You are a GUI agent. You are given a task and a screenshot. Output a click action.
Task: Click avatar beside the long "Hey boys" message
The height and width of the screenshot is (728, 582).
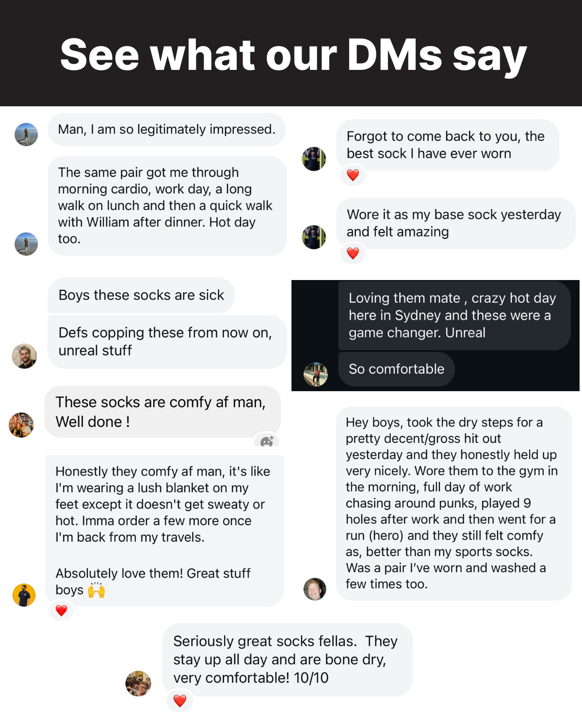(315, 589)
